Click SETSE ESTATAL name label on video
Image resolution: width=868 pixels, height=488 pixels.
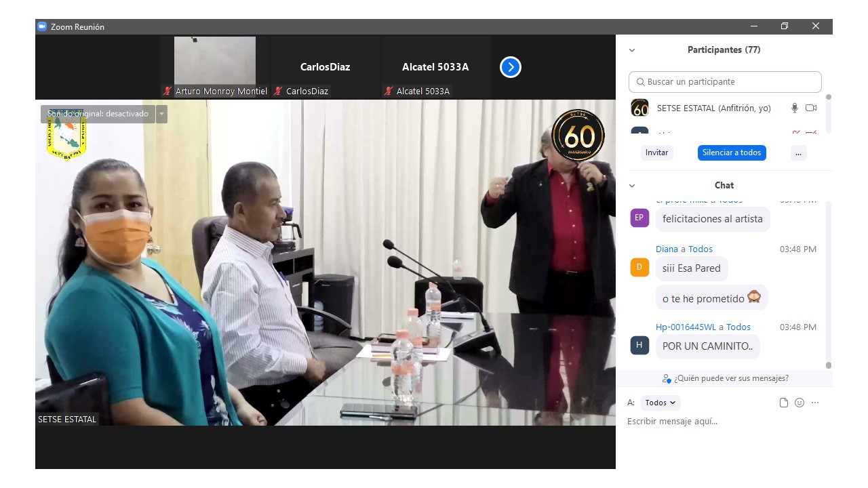67,420
